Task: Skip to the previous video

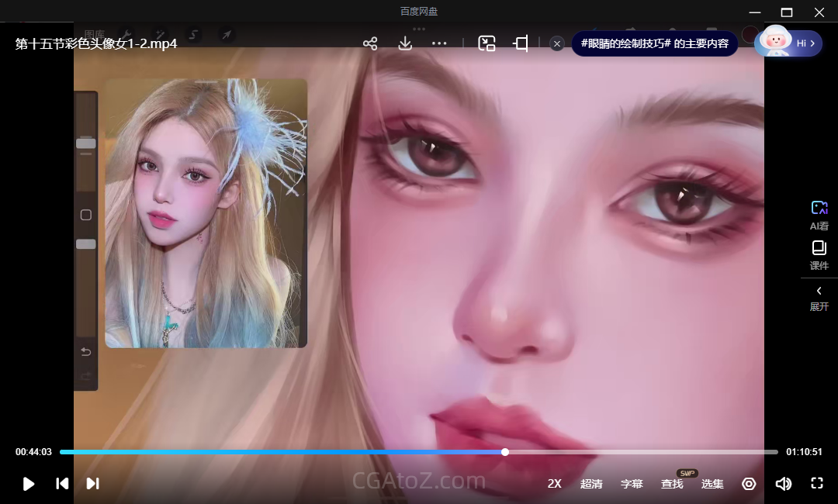Action: point(62,484)
